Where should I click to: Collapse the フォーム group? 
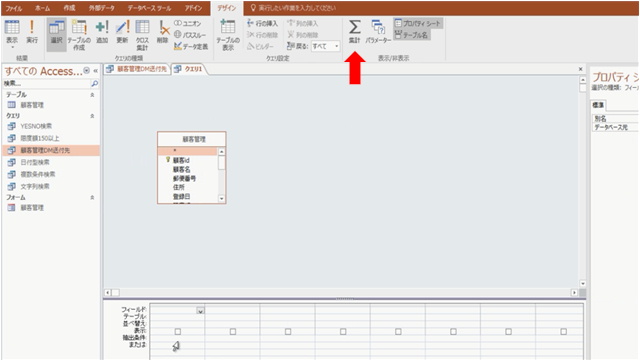pos(92,198)
